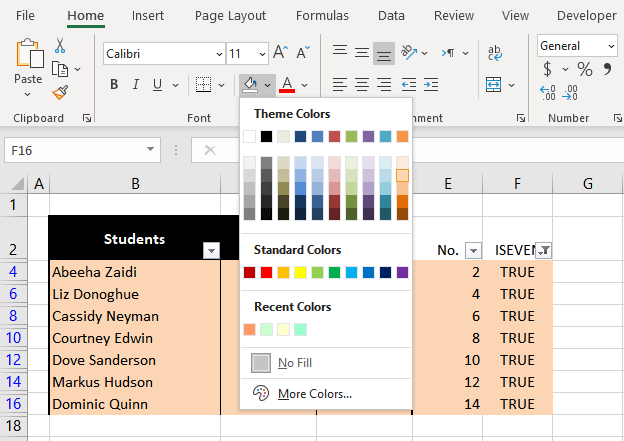The height and width of the screenshot is (441, 624).
Task: Click the Cut scissors icon
Action: click(x=60, y=45)
